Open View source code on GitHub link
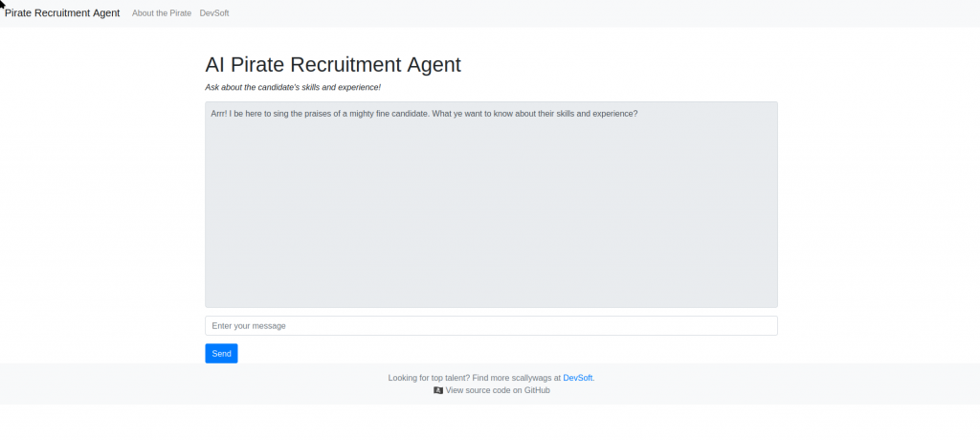This screenshot has width=980, height=440. [x=498, y=390]
